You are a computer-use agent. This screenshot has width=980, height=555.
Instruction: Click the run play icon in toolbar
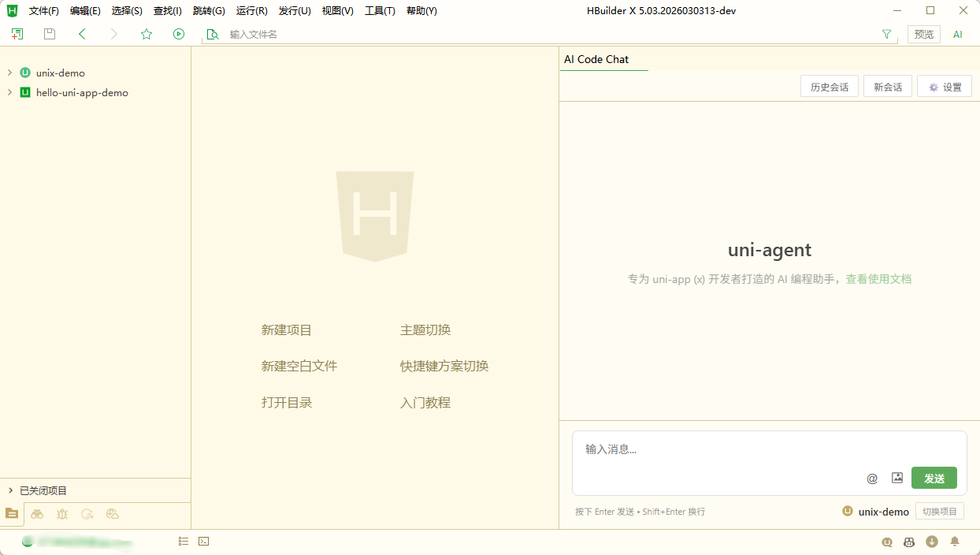coord(179,34)
